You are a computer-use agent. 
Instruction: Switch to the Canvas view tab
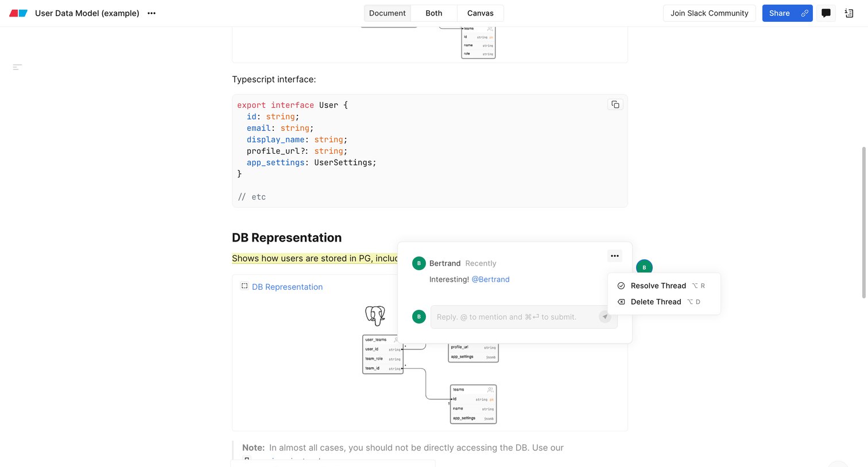pos(480,13)
